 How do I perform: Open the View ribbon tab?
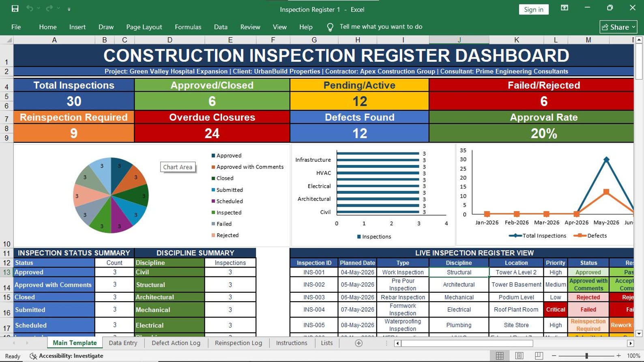280,27
